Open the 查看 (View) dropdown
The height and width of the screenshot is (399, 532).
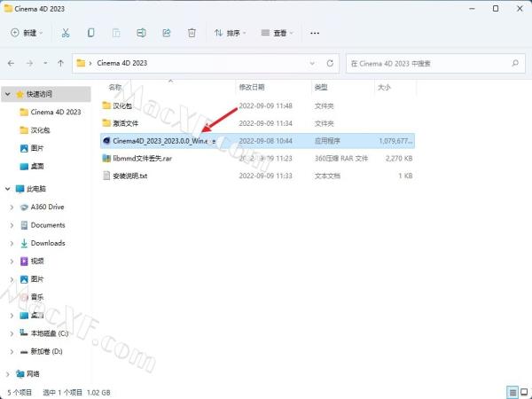[x=277, y=33]
